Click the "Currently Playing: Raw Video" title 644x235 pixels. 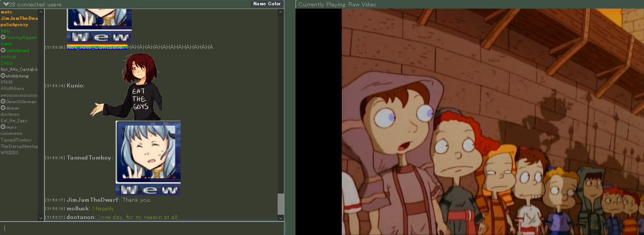click(x=337, y=4)
